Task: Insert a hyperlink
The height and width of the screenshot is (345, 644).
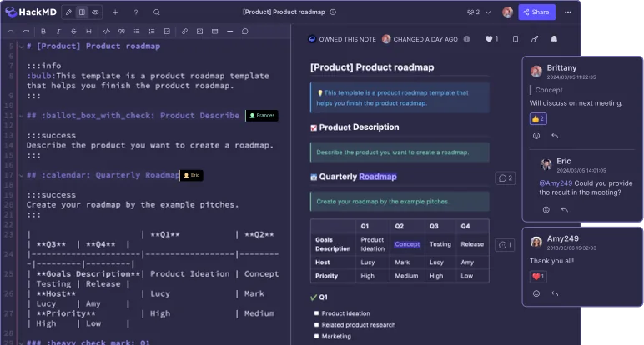Action: pyautogui.click(x=185, y=32)
